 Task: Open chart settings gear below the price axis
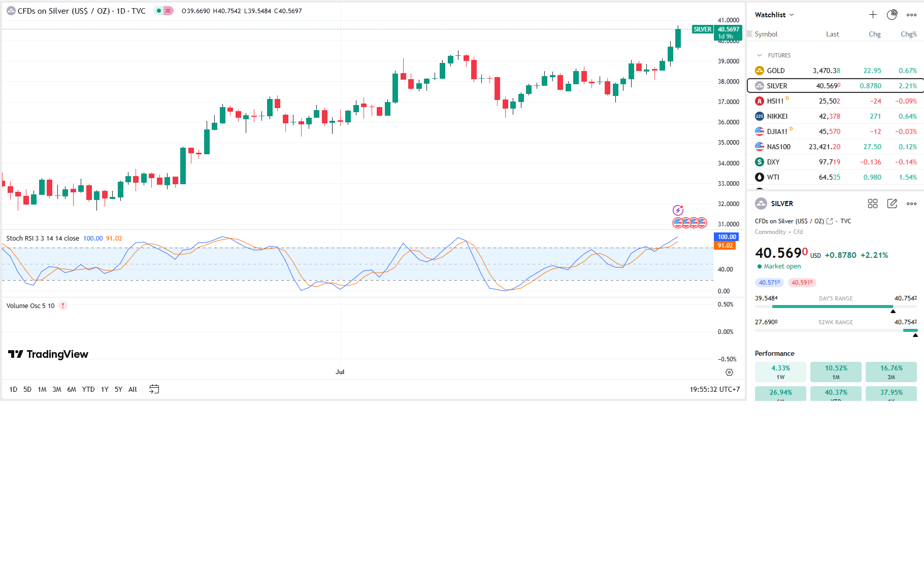click(x=729, y=372)
